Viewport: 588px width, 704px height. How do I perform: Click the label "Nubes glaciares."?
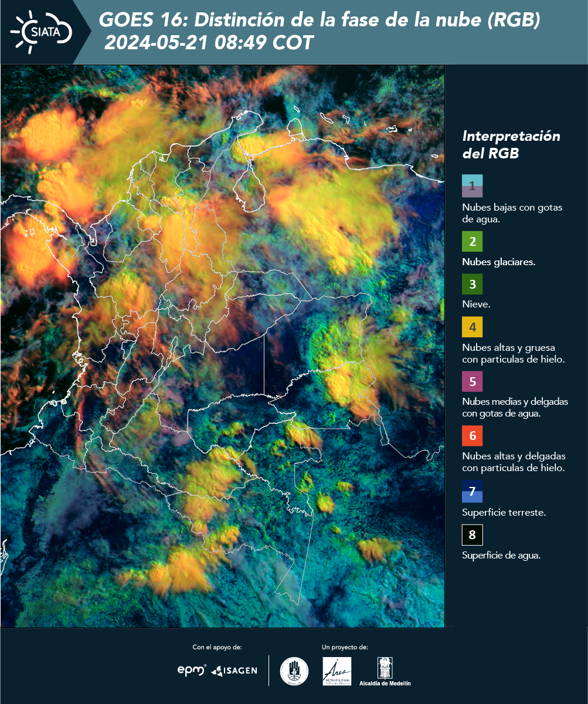click(498, 262)
